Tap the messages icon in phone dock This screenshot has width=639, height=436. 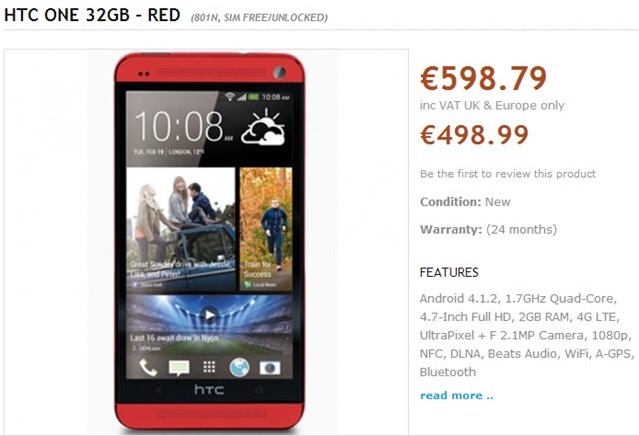[179, 368]
